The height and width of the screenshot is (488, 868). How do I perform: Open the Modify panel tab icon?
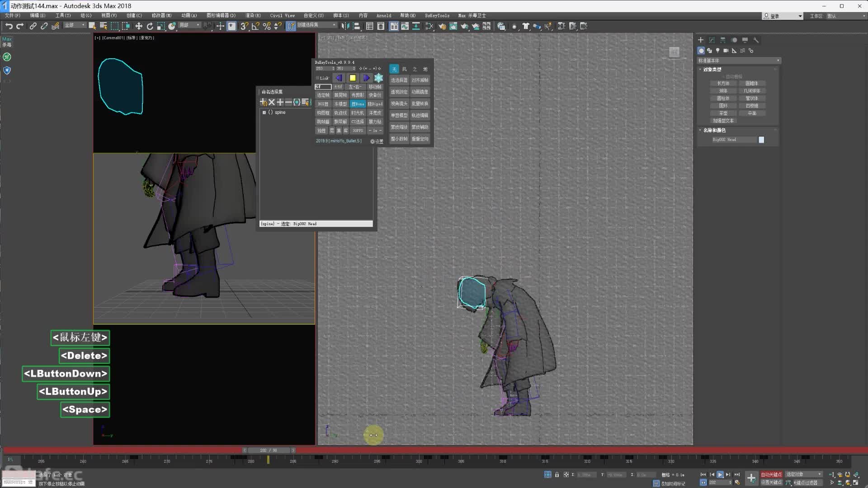[712, 40]
